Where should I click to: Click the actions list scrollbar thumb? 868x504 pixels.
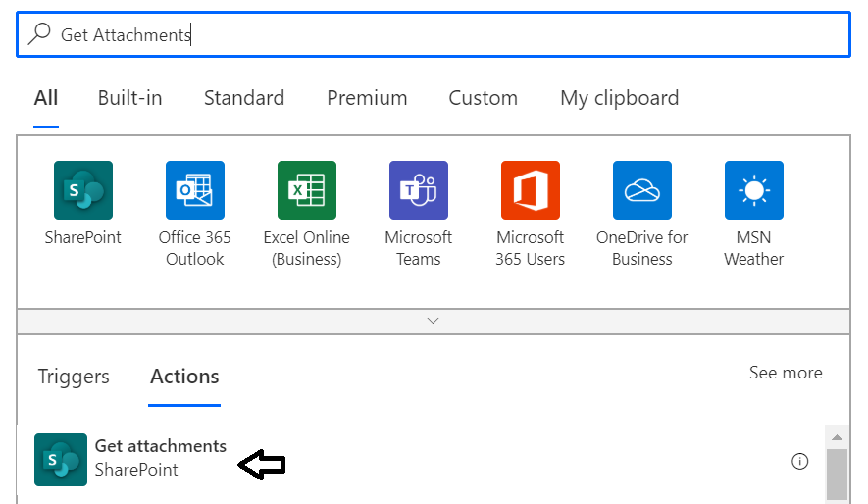coord(837,475)
